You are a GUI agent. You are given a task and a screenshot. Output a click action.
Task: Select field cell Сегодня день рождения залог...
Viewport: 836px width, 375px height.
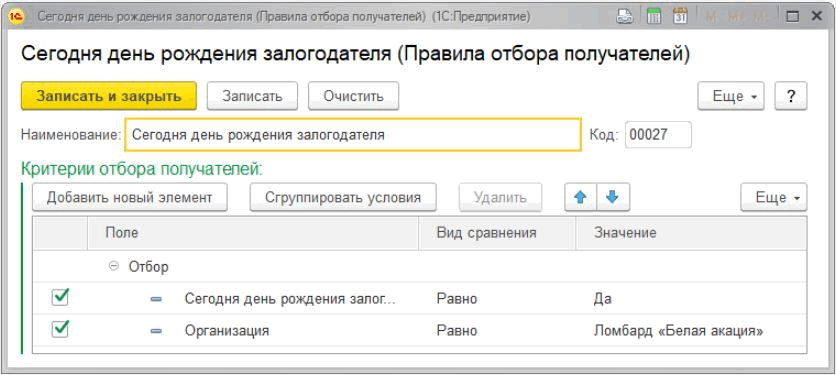(290, 299)
